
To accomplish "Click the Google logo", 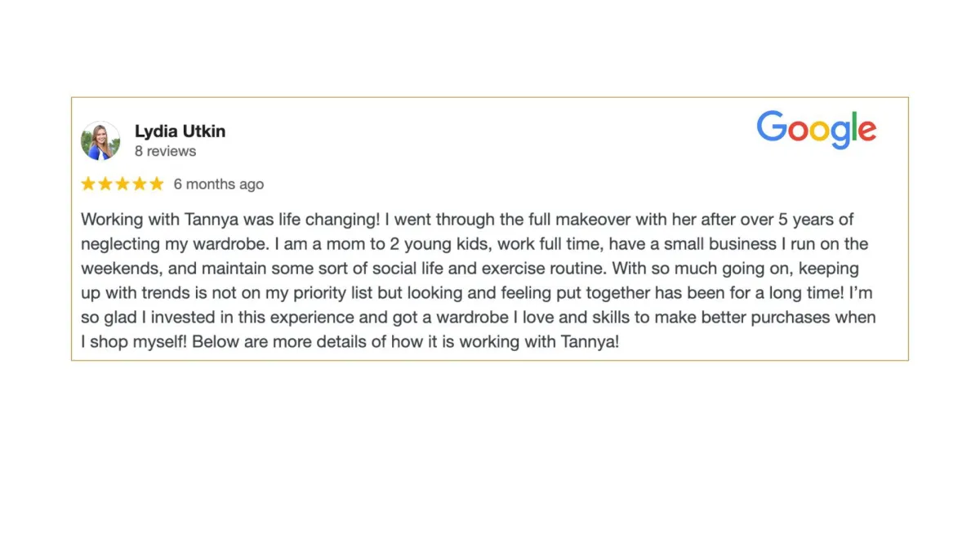I will click(x=817, y=130).
